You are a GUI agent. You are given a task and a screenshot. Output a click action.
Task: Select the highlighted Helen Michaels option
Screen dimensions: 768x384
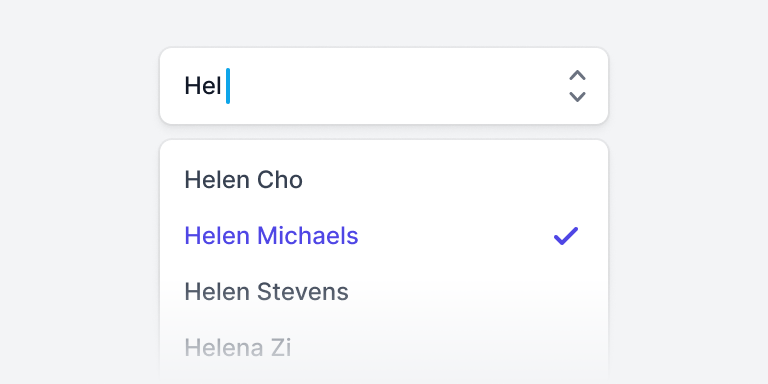click(384, 236)
